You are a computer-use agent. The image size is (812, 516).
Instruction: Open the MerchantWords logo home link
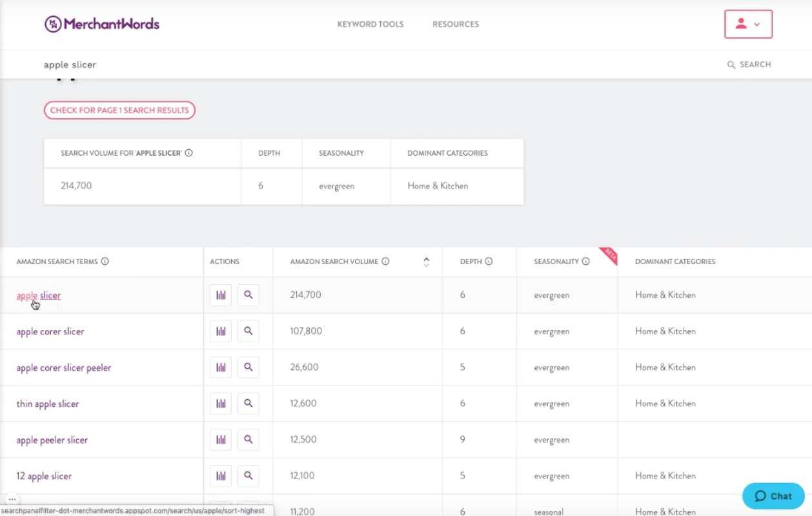(x=102, y=24)
